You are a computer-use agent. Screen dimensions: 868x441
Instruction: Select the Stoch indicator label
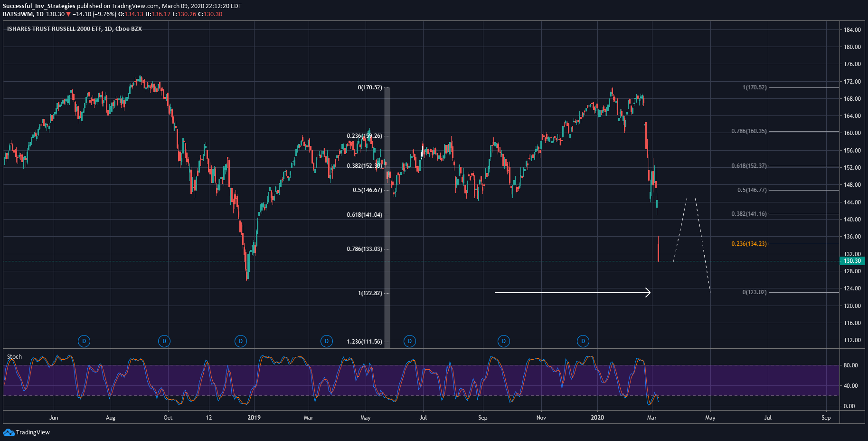[x=14, y=357]
